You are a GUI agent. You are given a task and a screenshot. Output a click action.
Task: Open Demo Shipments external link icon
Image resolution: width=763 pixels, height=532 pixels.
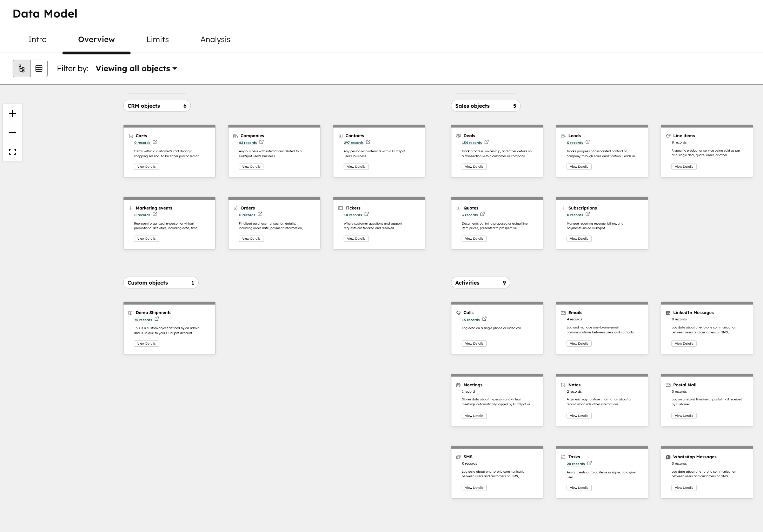pos(157,319)
